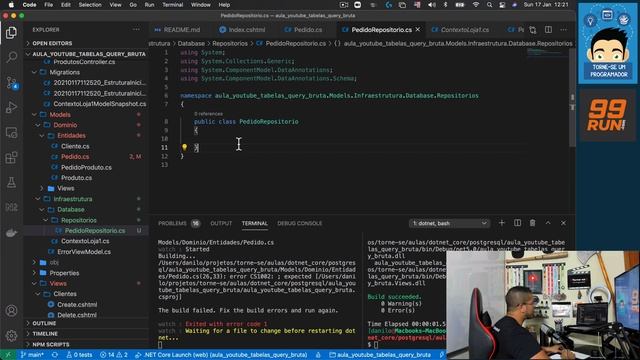
Task: Open the Selection menu
Action: pyautogui.click(x=90, y=5)
